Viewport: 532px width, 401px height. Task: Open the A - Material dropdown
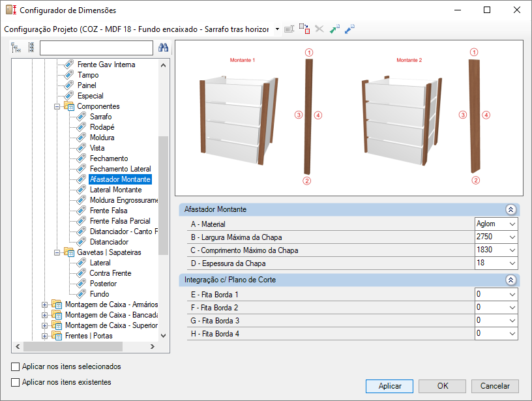pyautogui.click(x=512, y=224)
